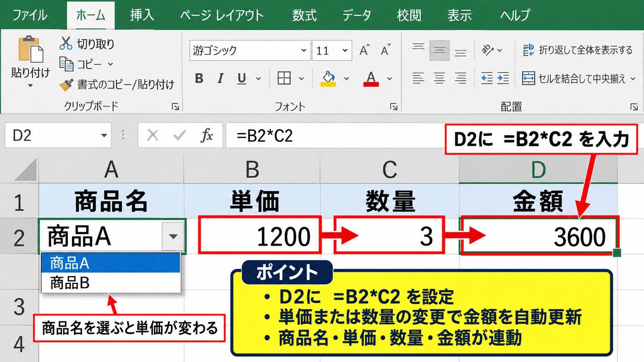Viewport: 644px width, 362px height.
Task: Align text left horizontally
Action: pyautogui.click(x=418, y=78)
